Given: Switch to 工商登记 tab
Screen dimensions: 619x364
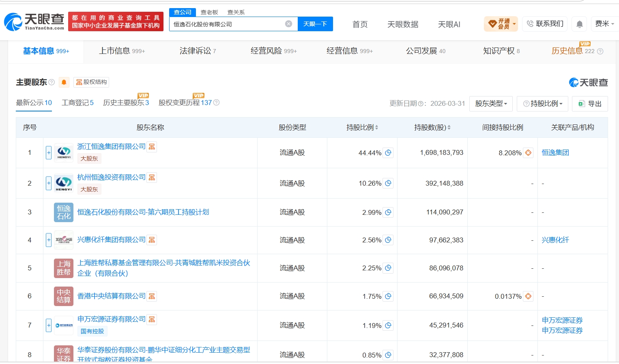Looking at the screenshot, I should 77,103.
